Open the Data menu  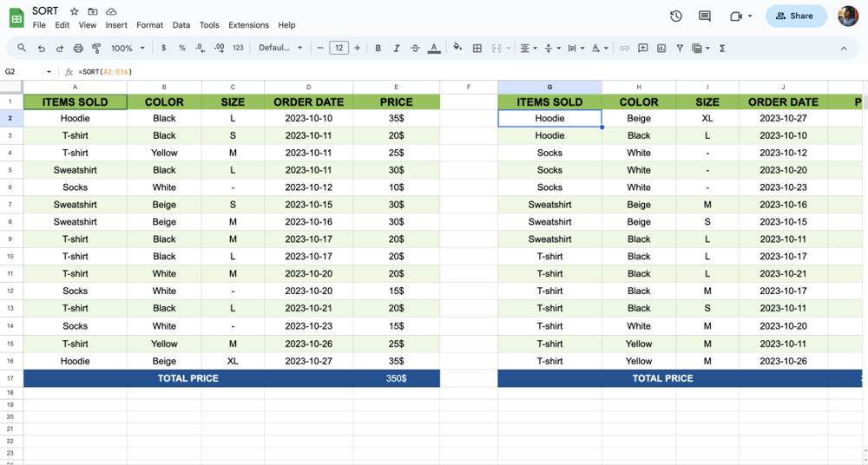pyautogui.click(x=181, y=25)
